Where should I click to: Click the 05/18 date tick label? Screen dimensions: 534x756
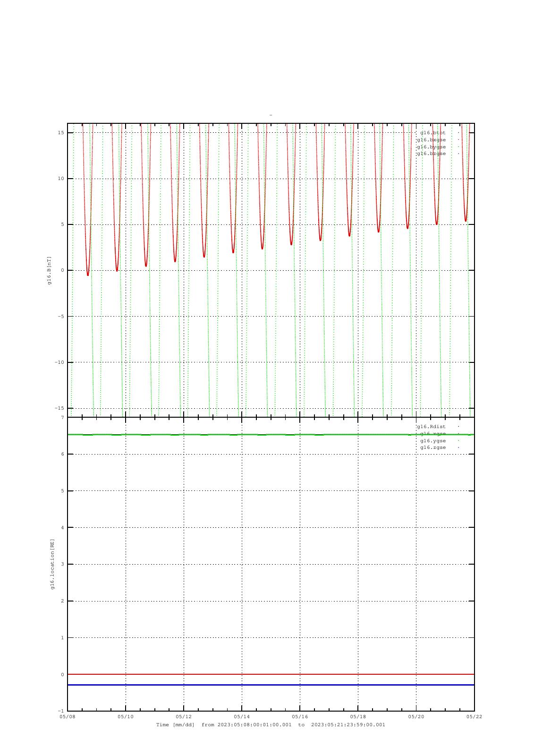point(358,717)
